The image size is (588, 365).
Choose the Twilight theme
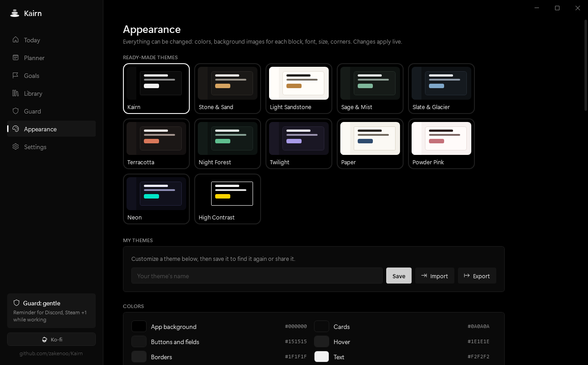click(299, 144)
